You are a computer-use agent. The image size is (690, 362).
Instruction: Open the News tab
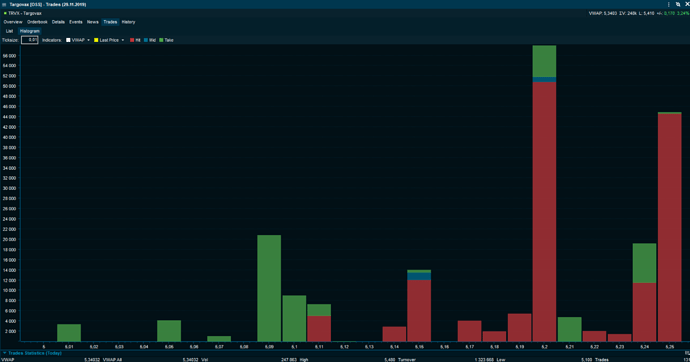point(92,22)
